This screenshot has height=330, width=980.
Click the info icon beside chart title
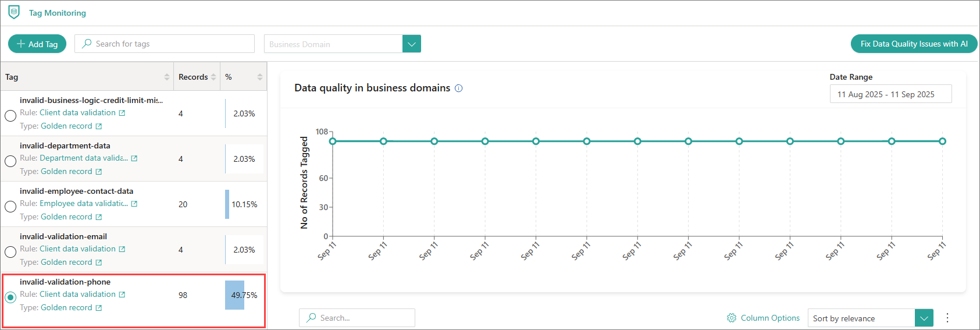coord(458,88)
